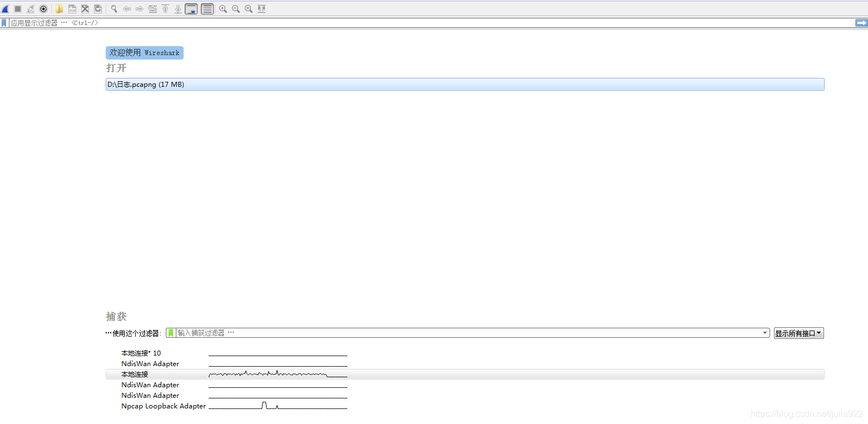The height and width of the screenshot is (424, 868).
Task: Click the display filter input field
Action: tap(432, 23)
